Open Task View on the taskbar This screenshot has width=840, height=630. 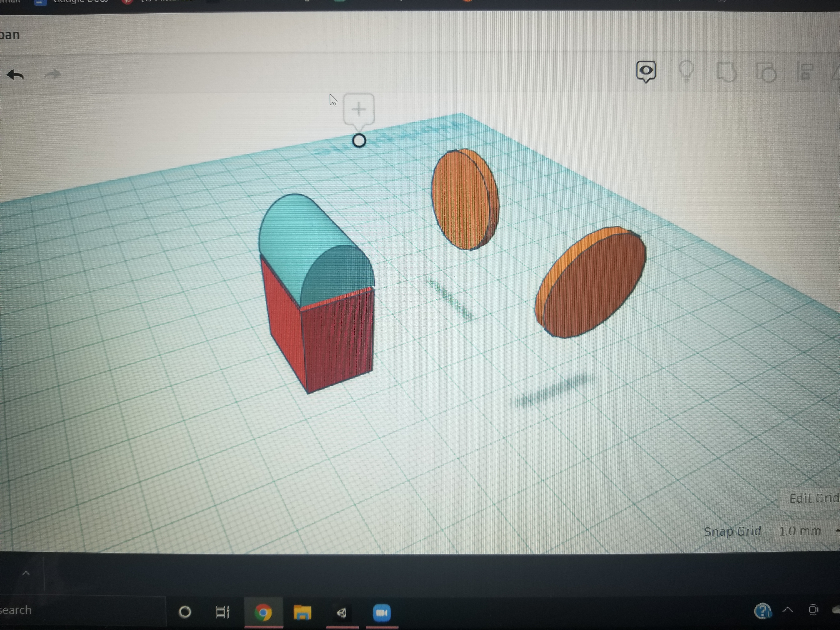tap(222, 612)
